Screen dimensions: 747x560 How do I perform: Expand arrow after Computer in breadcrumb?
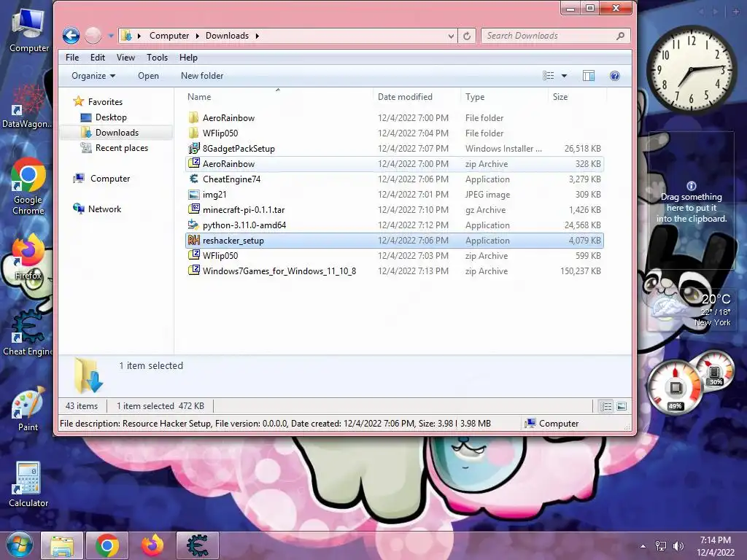pyautogui.click(x=197, y=36)
